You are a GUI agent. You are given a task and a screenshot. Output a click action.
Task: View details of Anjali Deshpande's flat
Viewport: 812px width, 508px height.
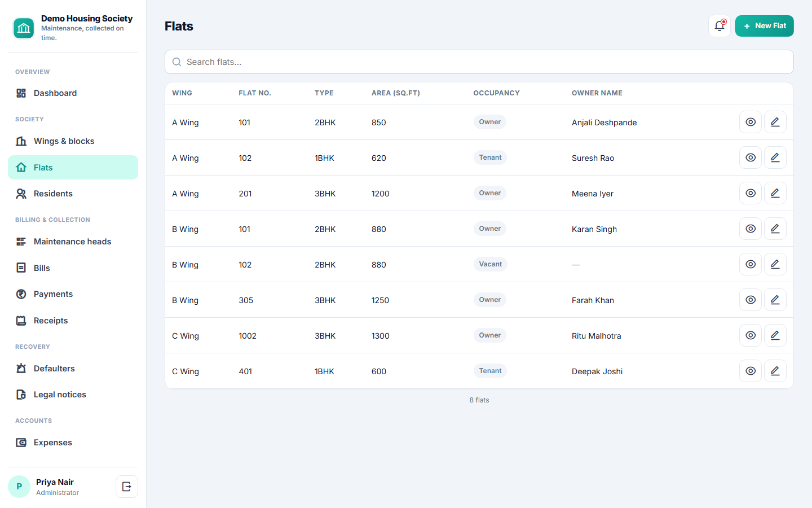(x=751, y=122)
